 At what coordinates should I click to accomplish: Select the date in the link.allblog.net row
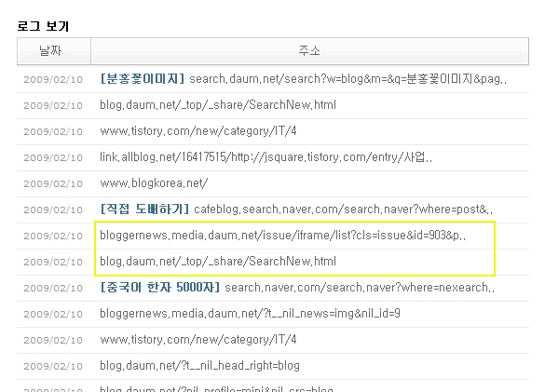click(53, 157)
